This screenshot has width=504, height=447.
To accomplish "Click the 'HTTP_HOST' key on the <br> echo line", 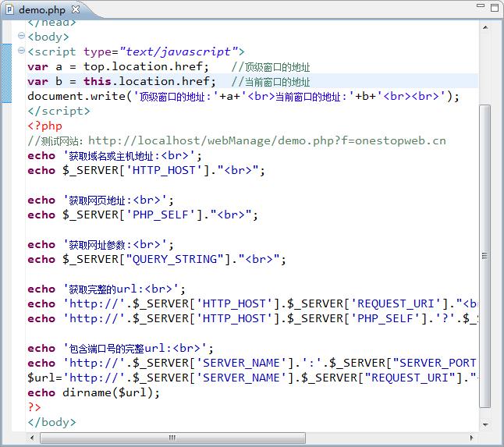I will (x=164, y=170).
